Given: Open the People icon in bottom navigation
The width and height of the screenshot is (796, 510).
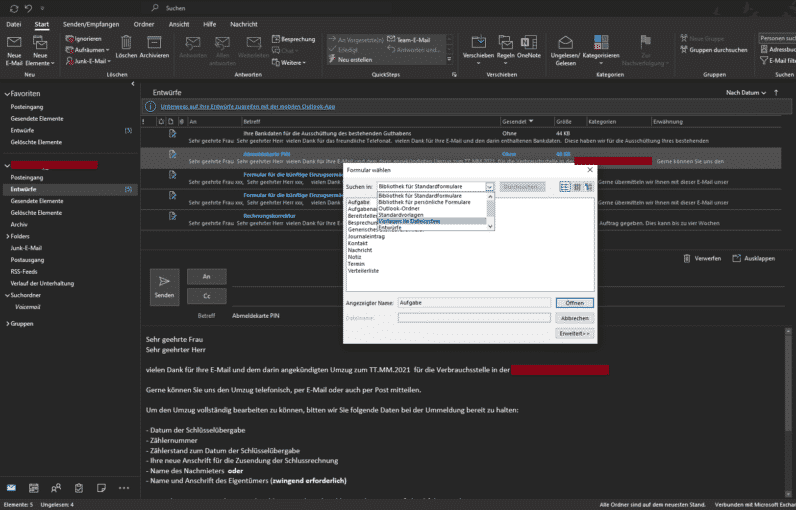Looking at the screenshot, I should tap(55, 488).
